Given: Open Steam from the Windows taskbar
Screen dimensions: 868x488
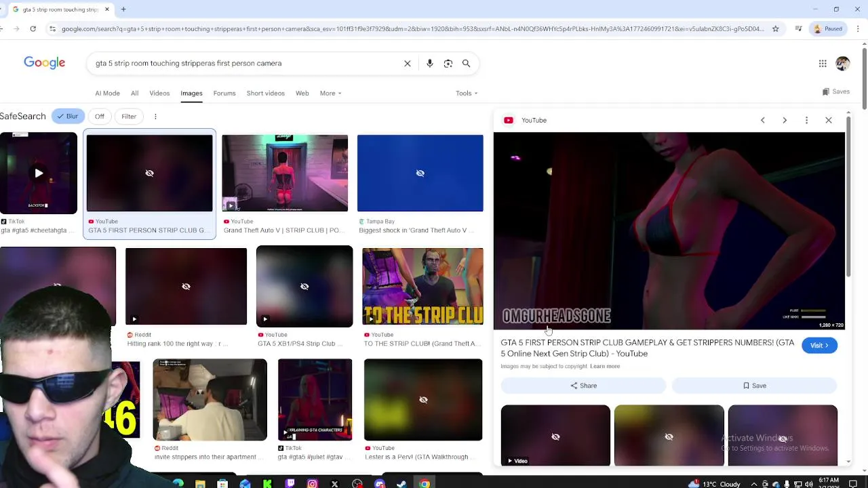Looking at the screenshot, I should (x=401, y=483).
